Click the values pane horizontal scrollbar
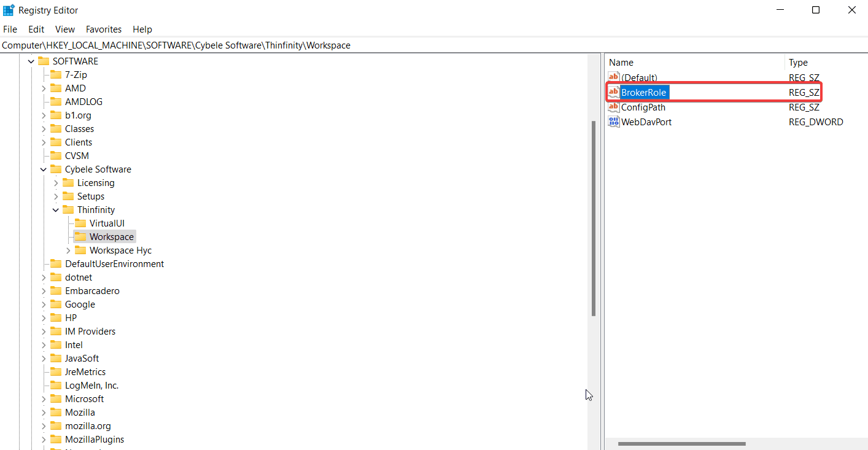This screenshot has height=450, width=868. click(682, 444)
